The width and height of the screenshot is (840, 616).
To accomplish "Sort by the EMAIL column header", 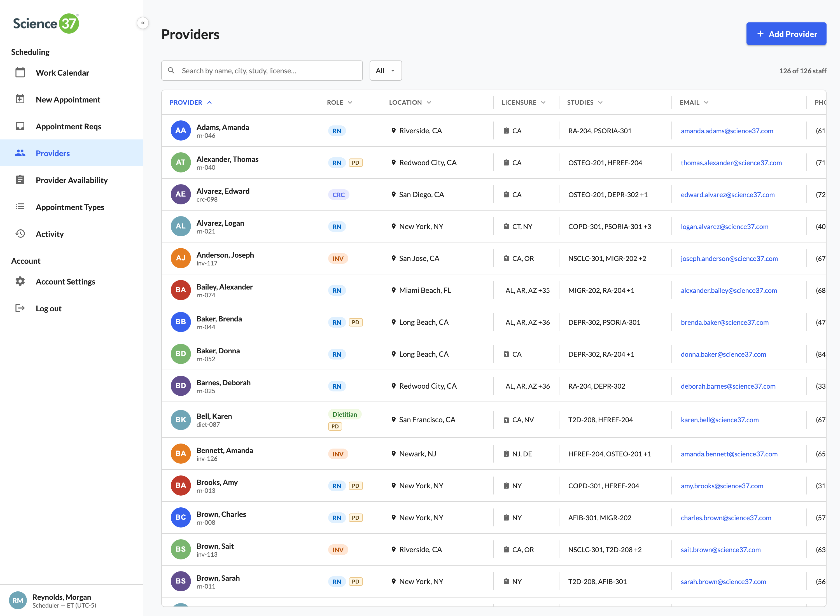I will pyautogui.click(x=694, y=102).
